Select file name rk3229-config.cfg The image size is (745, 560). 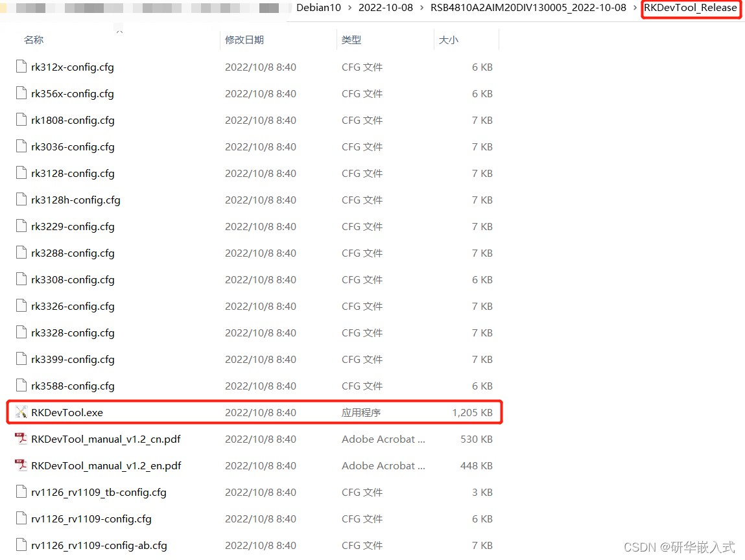coord(73,227)
